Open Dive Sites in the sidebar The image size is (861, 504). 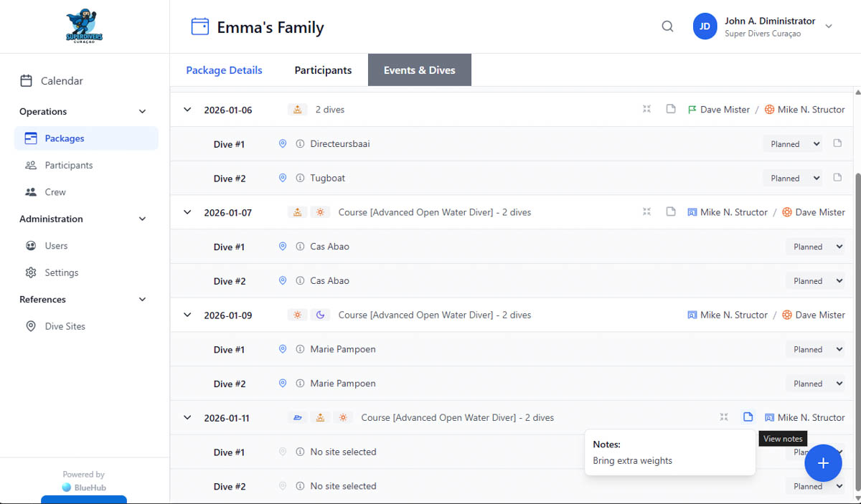pyautogui.click(x=65, y=326)
